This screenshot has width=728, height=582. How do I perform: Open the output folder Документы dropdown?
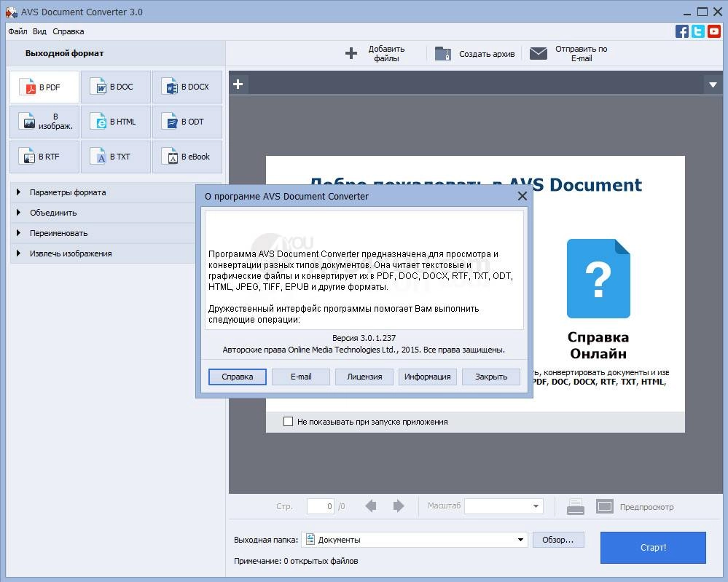[415, 540]
